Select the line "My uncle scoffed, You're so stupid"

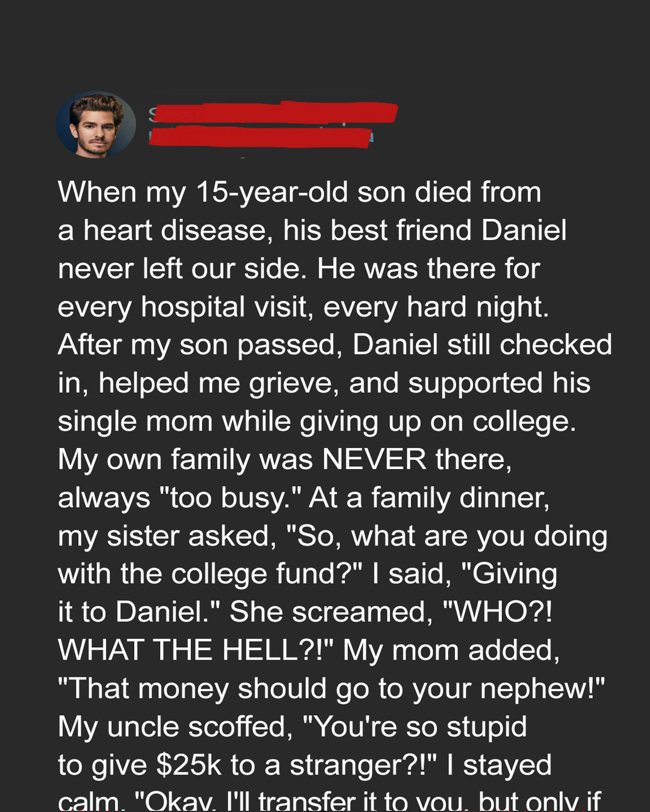[x=292, y=727]
